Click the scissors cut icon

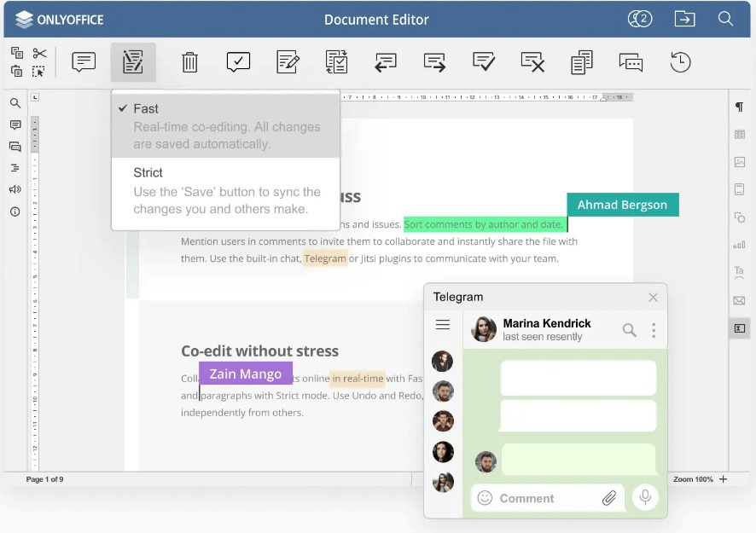pos(39,53)
